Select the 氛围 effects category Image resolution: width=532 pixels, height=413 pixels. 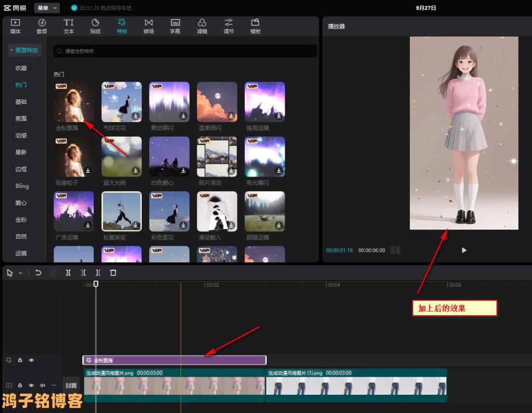[21, 118]
